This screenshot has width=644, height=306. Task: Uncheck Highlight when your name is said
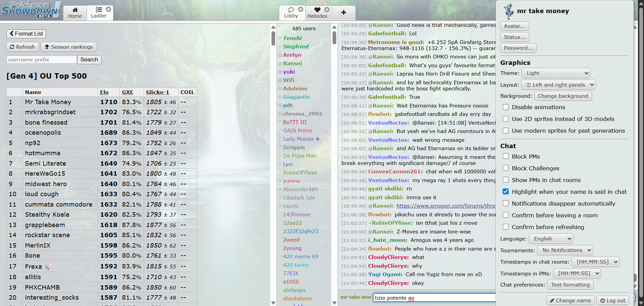pyautogui.click(x=505, y=191)
